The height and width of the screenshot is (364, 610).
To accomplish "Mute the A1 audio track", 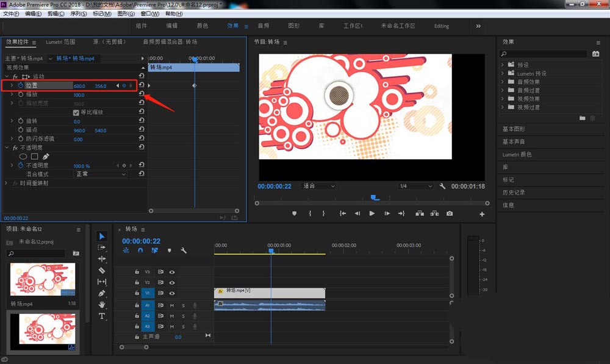I will tap(172, 305).
